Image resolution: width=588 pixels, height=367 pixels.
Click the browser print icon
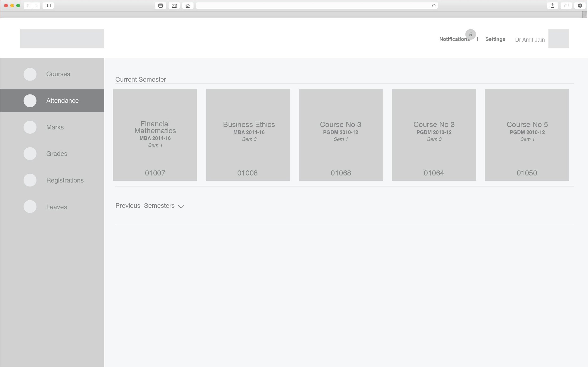tap(160, 6)
